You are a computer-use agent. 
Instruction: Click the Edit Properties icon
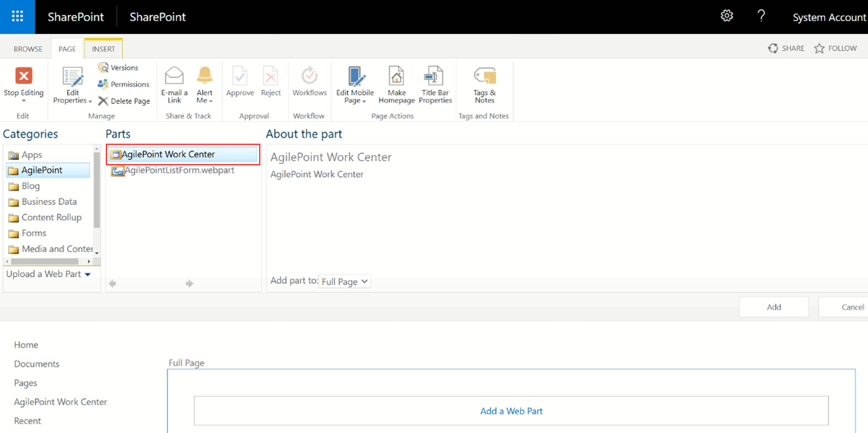(x=73, y=77)
